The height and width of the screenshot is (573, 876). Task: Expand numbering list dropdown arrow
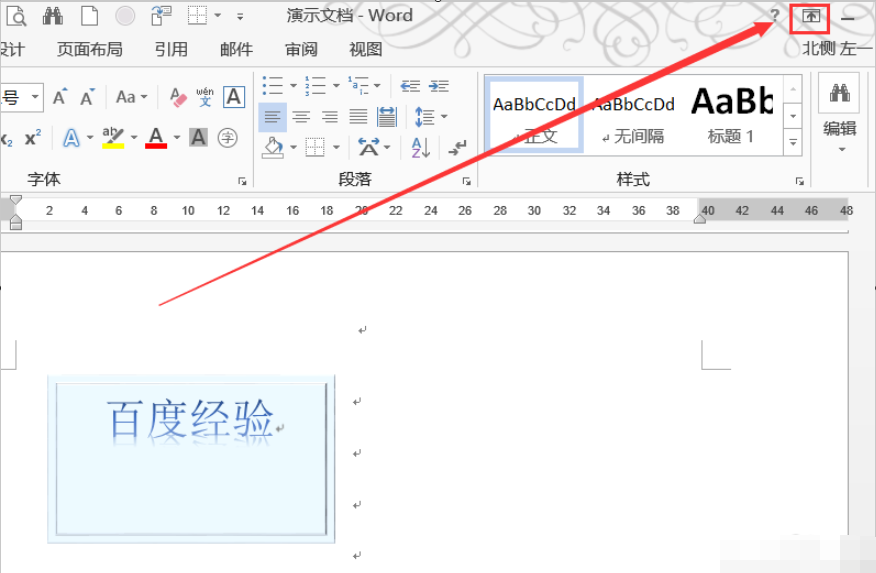click(336, 85)
